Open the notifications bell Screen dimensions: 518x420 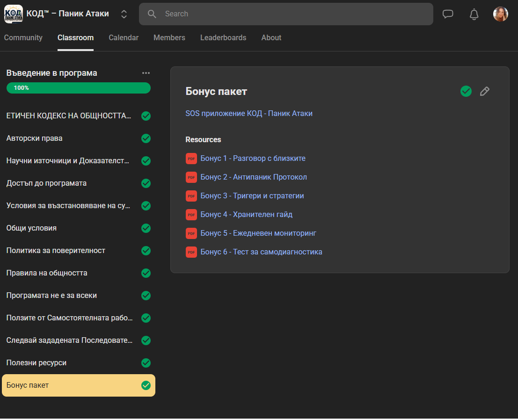pos(474,14)
